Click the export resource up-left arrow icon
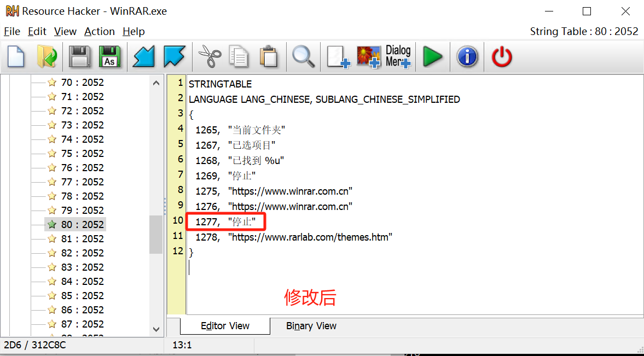Image resolution: width=644 pixels, height=356 pixels. click(175, 56)
